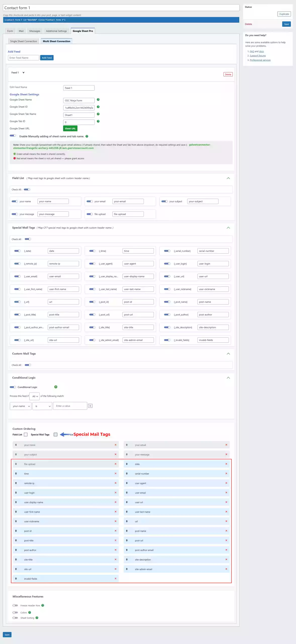This screenshot has width=296, height=644.
Task: Switch to the Single Sheet Connection tab
Action: coord(23,41)
